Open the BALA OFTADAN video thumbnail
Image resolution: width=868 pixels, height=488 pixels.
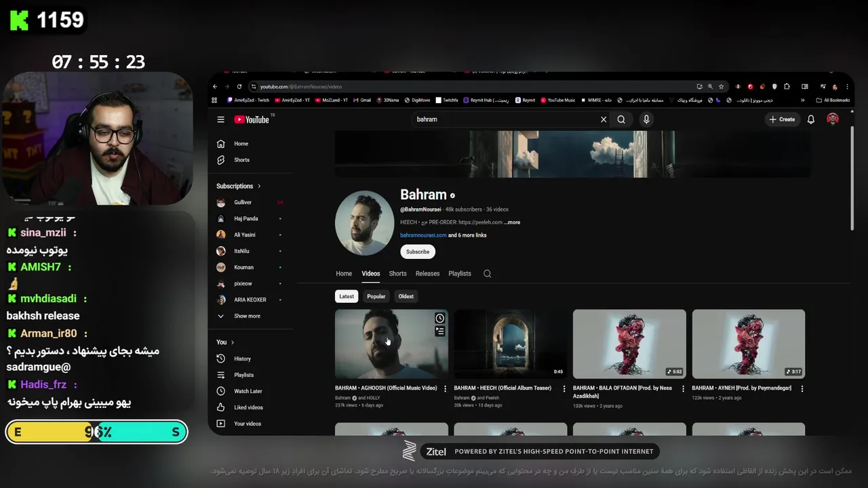[x=629, y=344]
